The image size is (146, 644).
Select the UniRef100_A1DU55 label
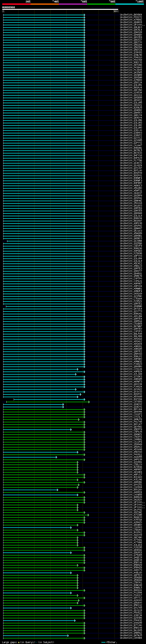pos(131,457)
